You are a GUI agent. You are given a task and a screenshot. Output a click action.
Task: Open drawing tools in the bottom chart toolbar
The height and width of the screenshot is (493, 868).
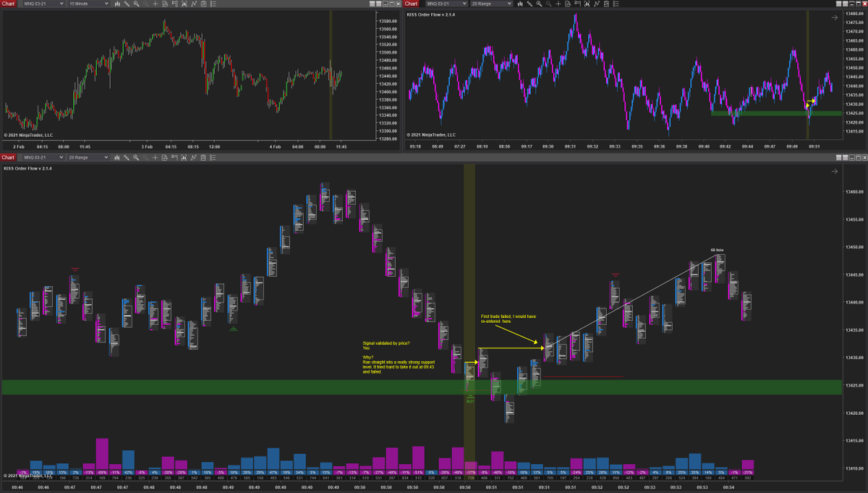pyautogui.click(x=127, y=157)
